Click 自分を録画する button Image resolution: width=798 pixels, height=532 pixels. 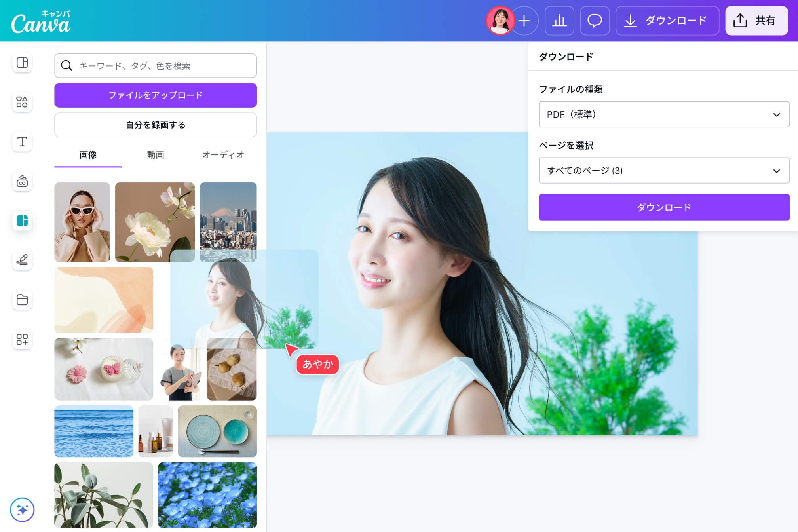click(156, 125)
